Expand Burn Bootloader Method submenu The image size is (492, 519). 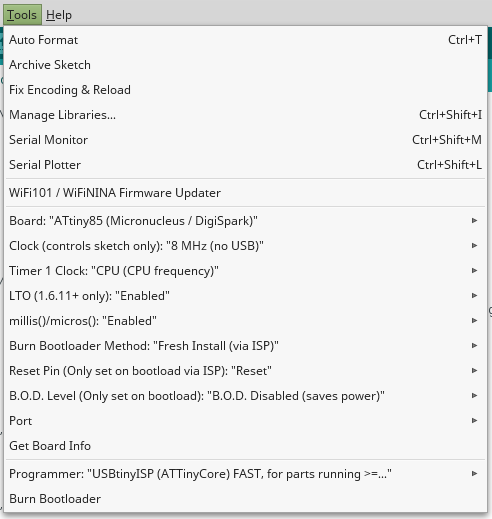245,346
